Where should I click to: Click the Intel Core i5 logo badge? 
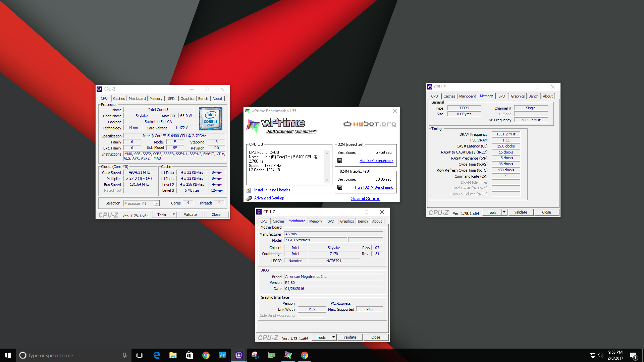pos(210,119)
